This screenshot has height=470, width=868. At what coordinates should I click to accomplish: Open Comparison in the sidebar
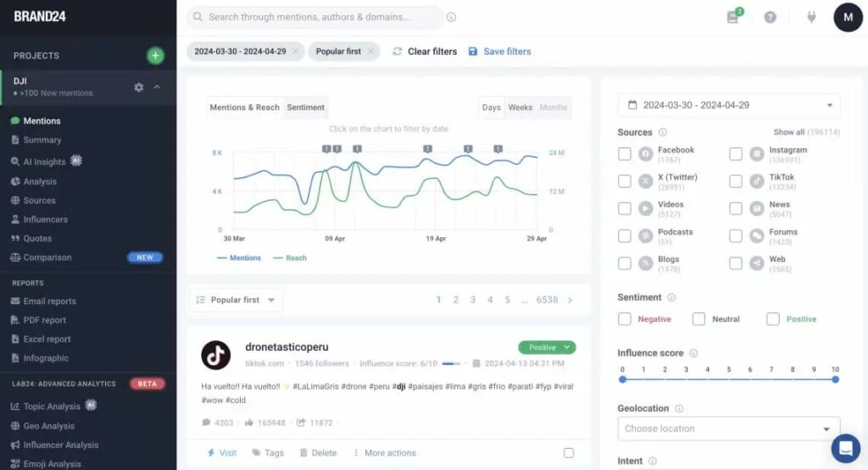(42, 257)
